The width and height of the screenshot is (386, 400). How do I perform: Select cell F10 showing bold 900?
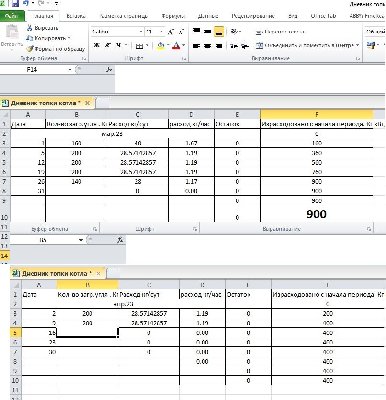[317, 214]
